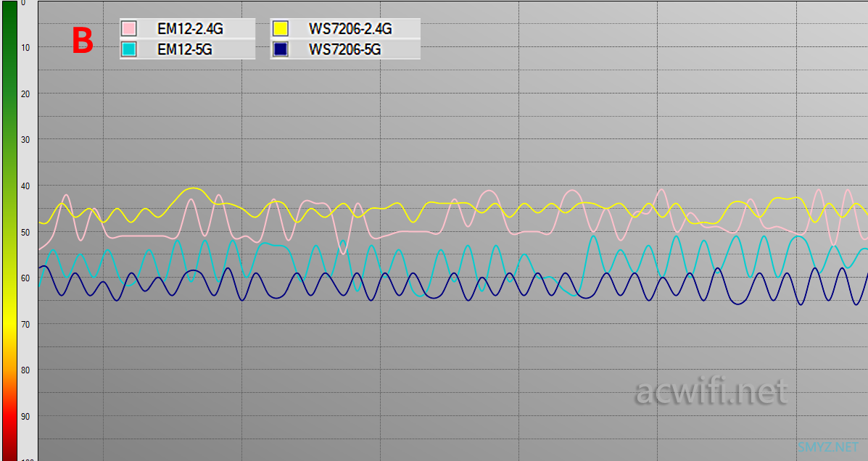Screen dimensions: 868x461
Task: Click the EM12-5G legend label text
Action: coord(186,50)
